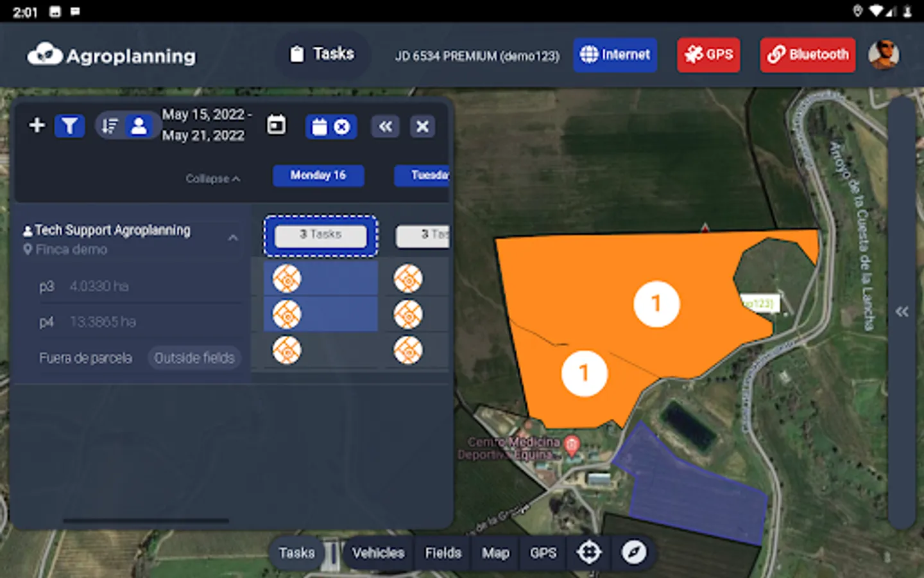Image resolution: width=924 pixels, height=578 pixels.
Task: Open Tuesday's 3 Tasks summary
Action: (x=423, y=236)
